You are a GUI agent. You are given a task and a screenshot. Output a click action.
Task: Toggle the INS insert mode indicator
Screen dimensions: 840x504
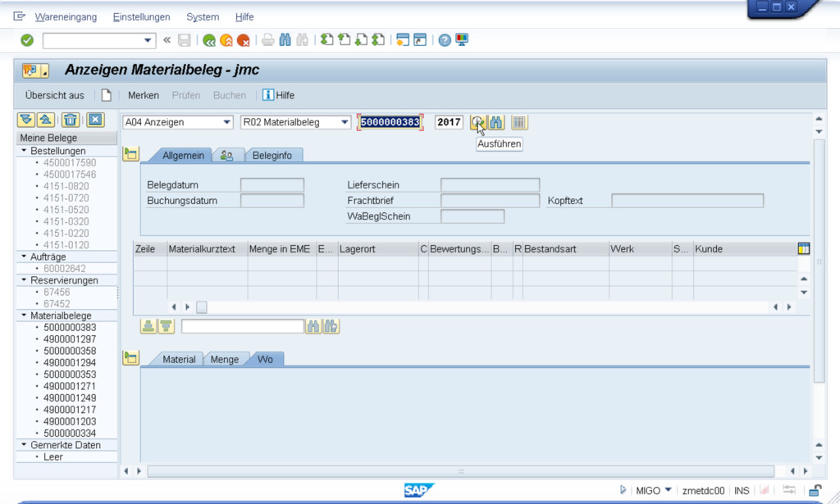click(742, 491)
